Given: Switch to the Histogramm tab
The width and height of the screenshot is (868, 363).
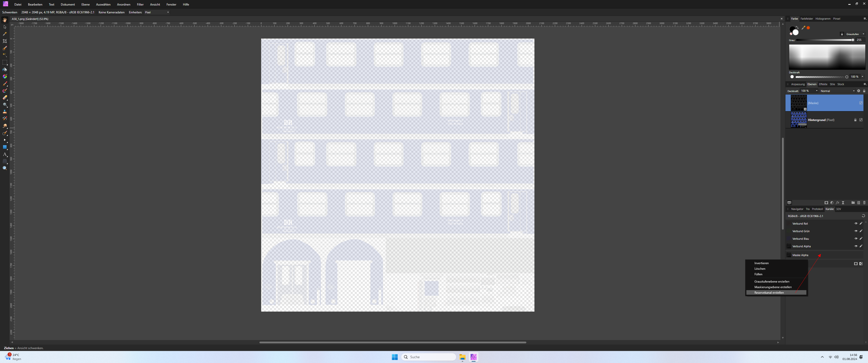Looking at the screenshot, I should pos(823,19).
